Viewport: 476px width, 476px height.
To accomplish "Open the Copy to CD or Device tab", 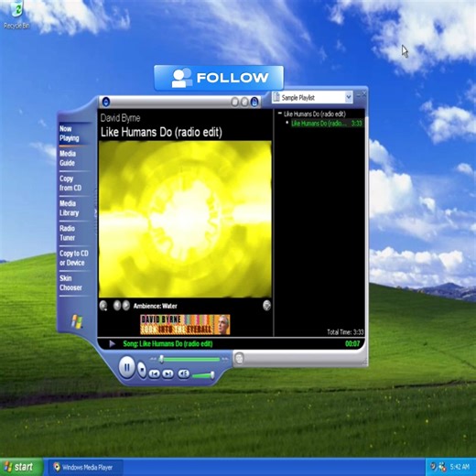I will [74, 258].
